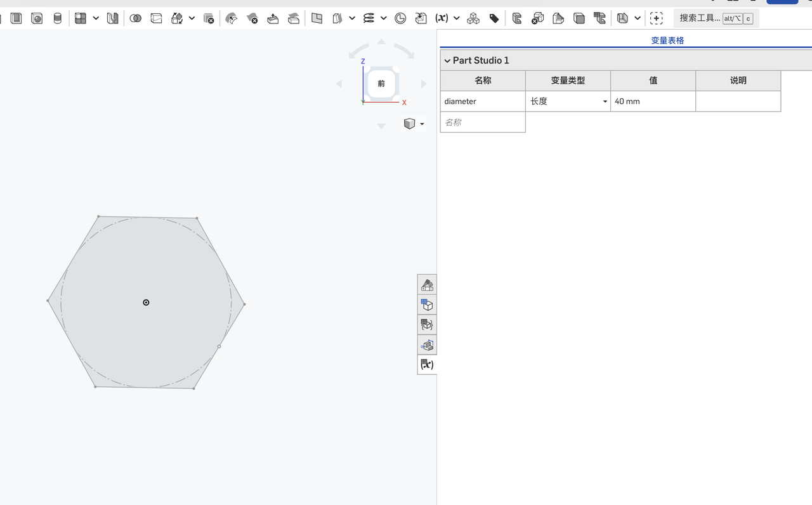Open the sheet metal table side icon

(427, 345)
